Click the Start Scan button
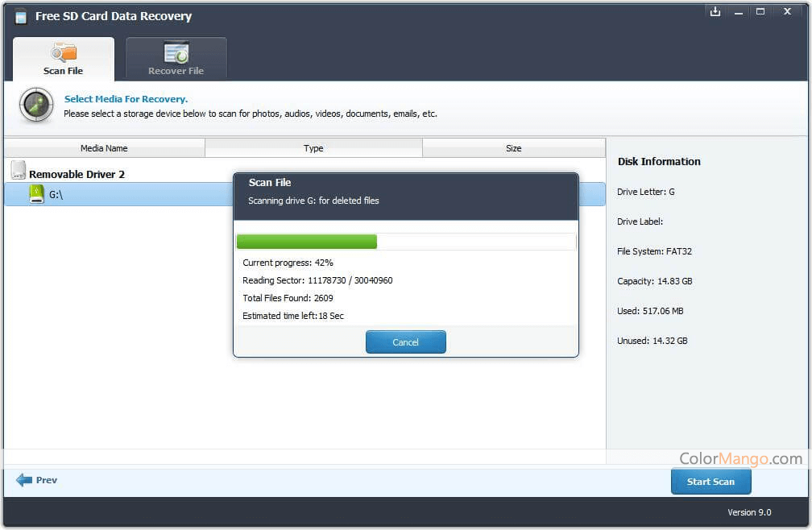Image resolution: width=812 pixels, height=530 pixels. coord(710,482)
